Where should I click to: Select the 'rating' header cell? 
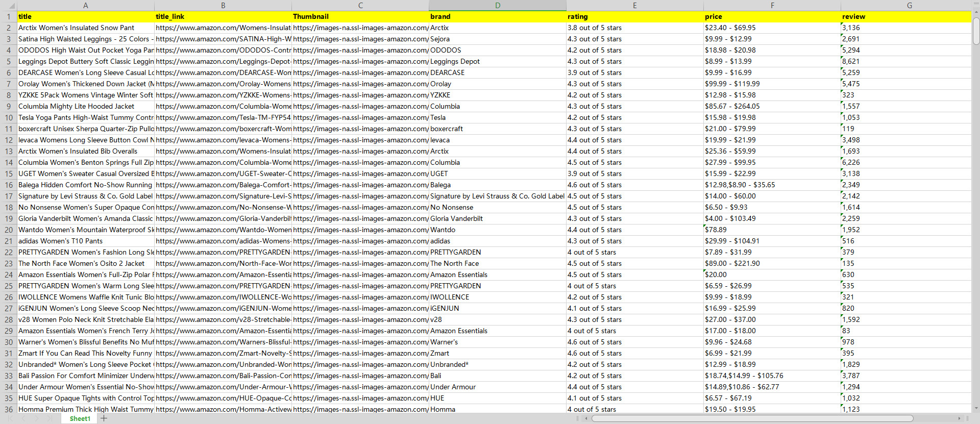pos(635,16)
